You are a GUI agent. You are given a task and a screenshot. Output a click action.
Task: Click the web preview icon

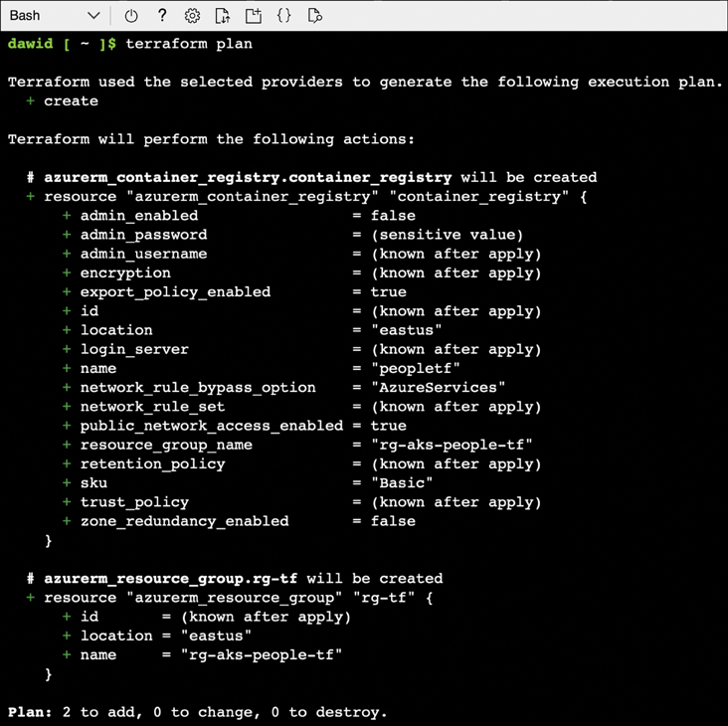coord(315,16)
